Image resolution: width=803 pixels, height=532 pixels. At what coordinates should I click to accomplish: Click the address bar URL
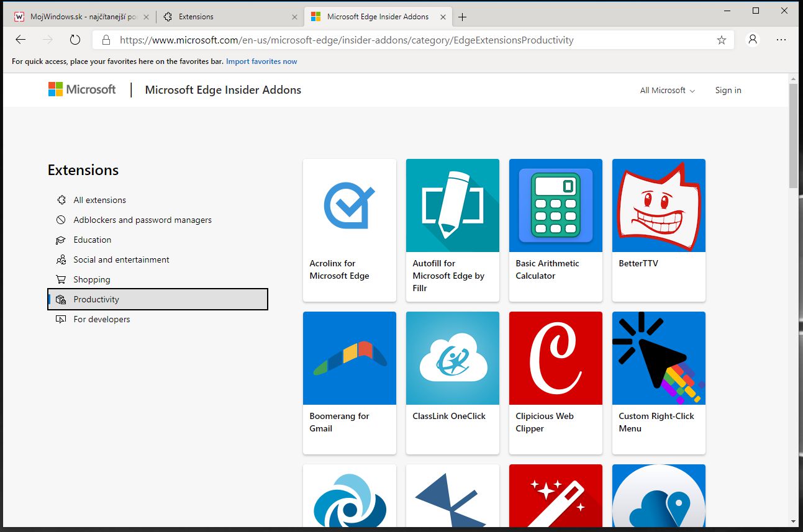pos(347,40)
